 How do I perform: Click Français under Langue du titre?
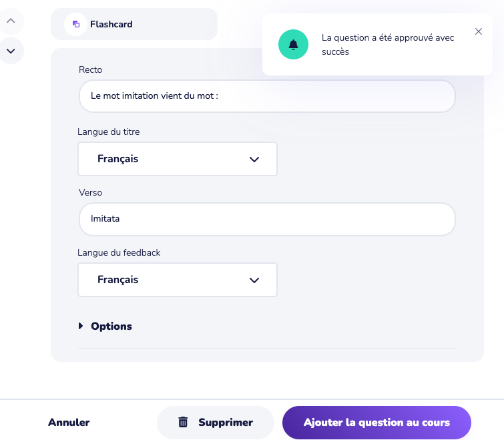click(x=118, y=159)
